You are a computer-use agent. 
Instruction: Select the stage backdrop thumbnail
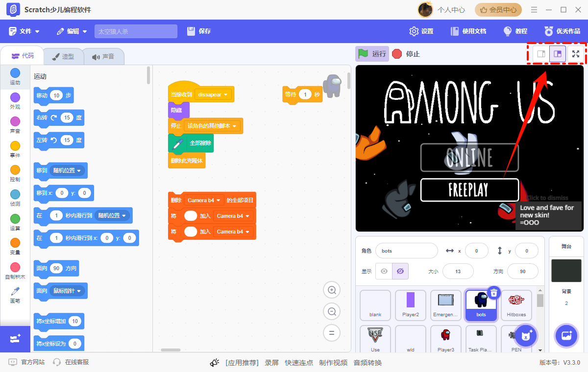point(566,271)
